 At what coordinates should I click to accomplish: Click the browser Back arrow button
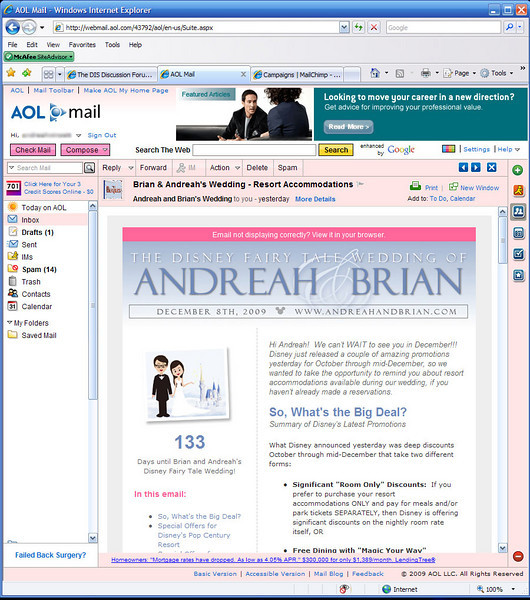click(13, 28)
